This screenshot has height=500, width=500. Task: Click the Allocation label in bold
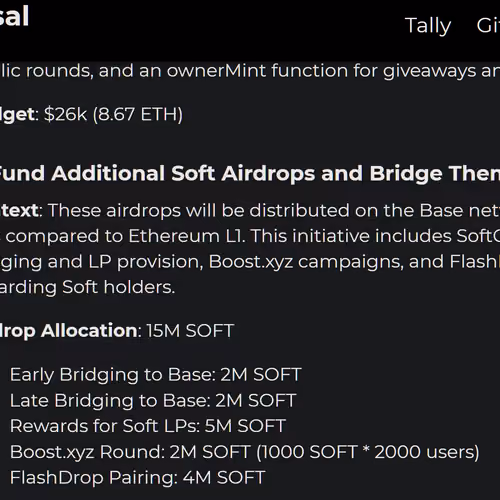89,331
